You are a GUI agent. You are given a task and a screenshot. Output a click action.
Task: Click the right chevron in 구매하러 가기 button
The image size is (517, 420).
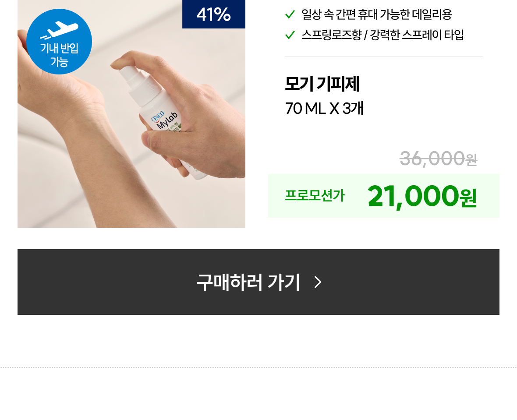point(318,282)
